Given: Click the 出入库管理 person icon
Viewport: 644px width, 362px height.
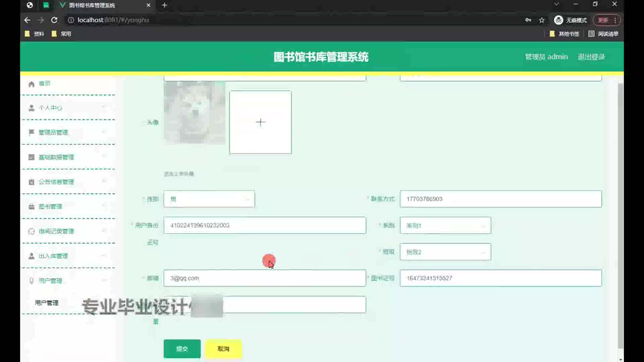Looking at the screenshot, I should click(x=32, y=256).
